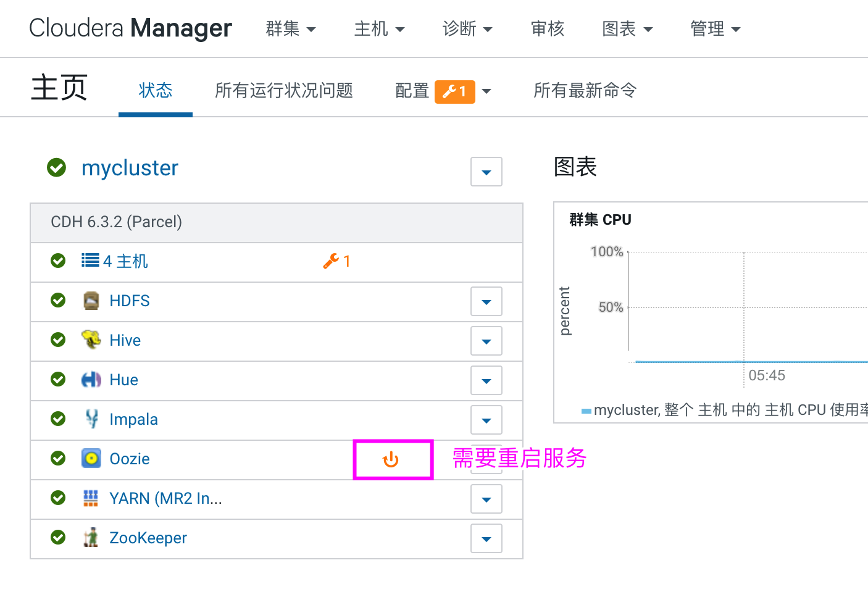This screenshot has width=868, height=589.
Task: Click the HDFS service icon
Action: coord(91,301)
